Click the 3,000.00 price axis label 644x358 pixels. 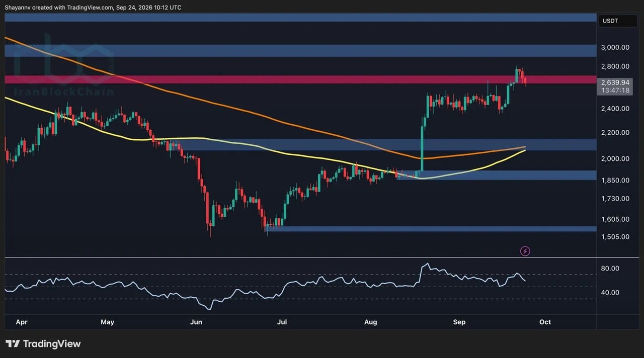(x=615, y=48)
